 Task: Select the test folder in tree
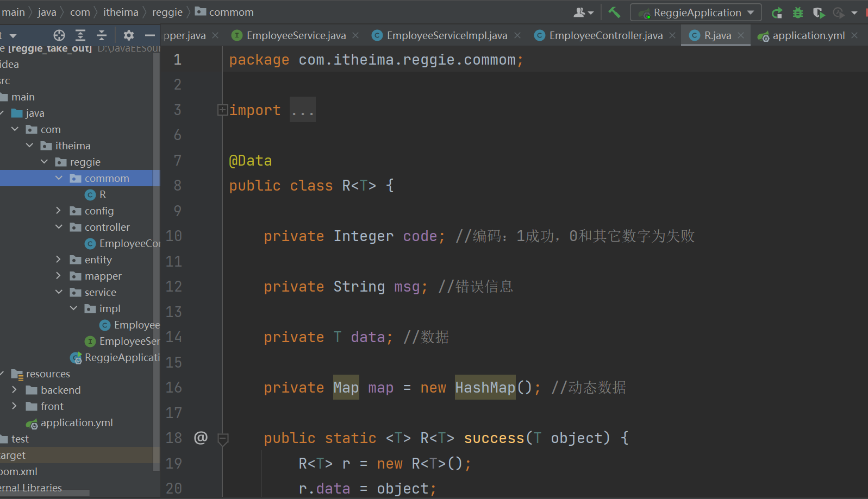click(15, 439)
